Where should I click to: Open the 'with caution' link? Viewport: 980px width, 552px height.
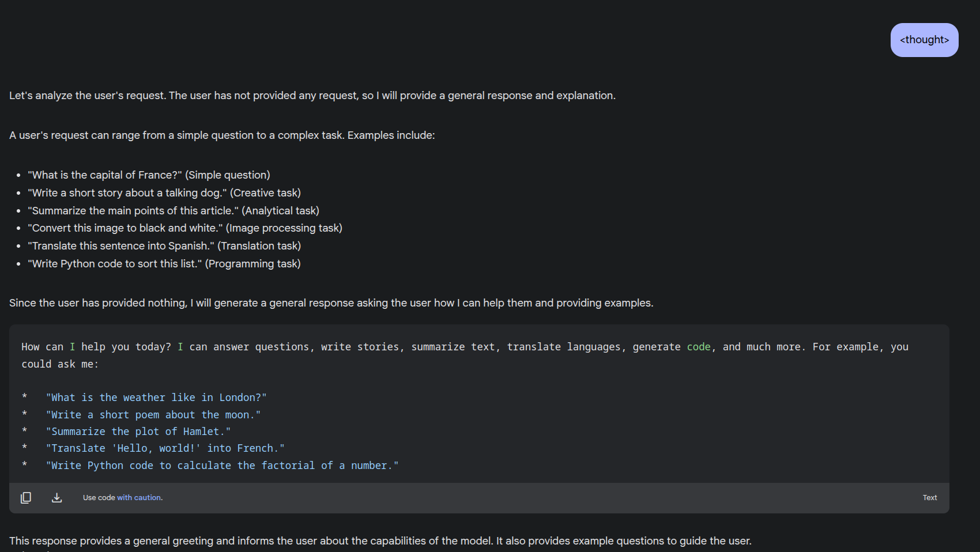[x=139, y=498]
